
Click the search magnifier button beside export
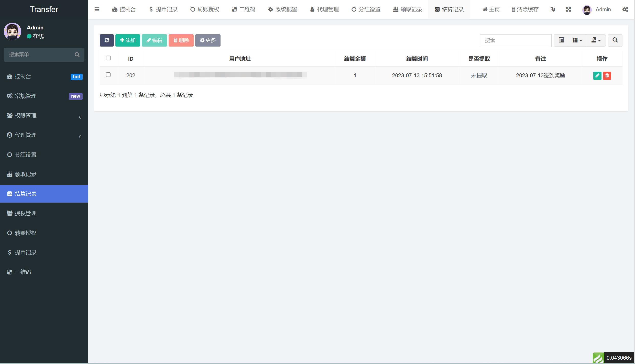click(615, 40)
